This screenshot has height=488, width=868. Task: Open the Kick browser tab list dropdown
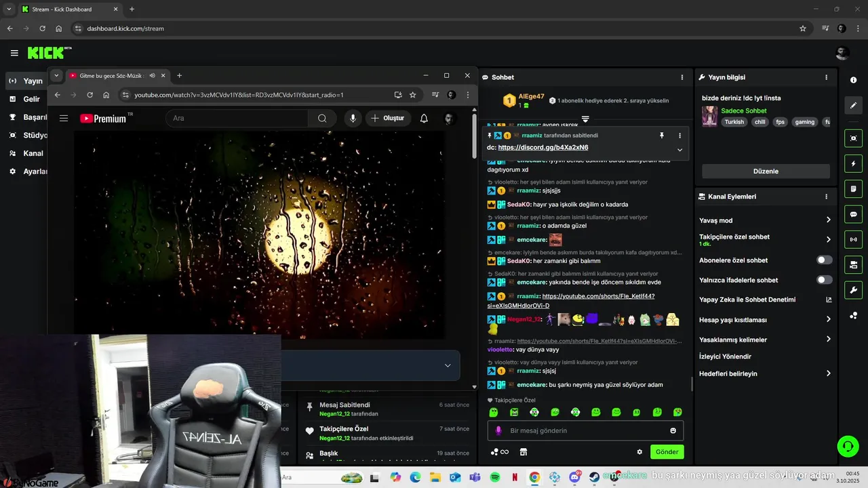(x=9, y=9)
